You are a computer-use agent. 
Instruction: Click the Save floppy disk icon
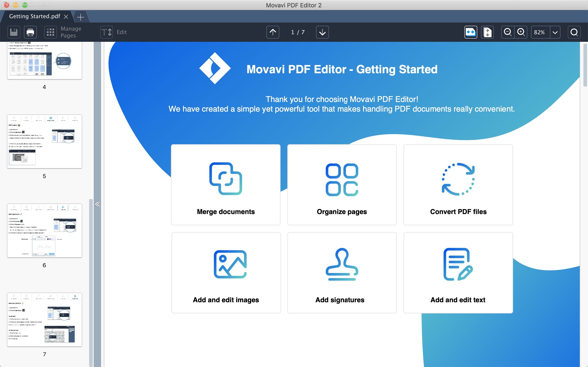(x=14, y=32)
